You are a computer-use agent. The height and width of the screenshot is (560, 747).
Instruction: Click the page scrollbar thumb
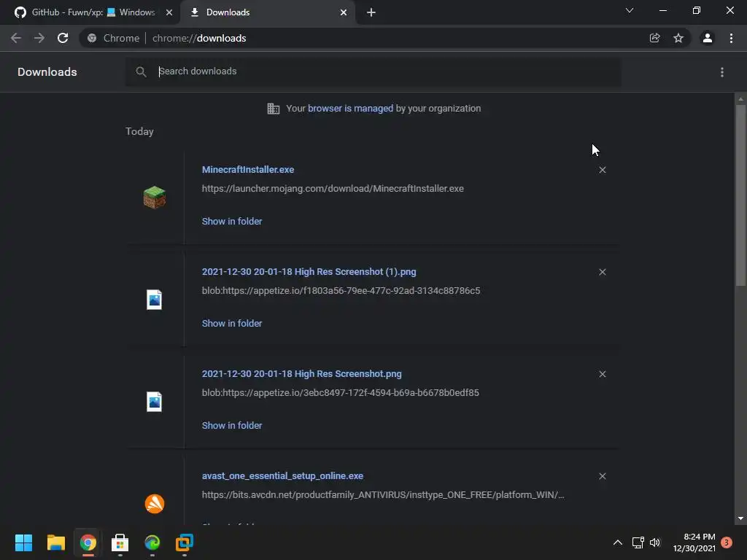click(x=740, y=195)
